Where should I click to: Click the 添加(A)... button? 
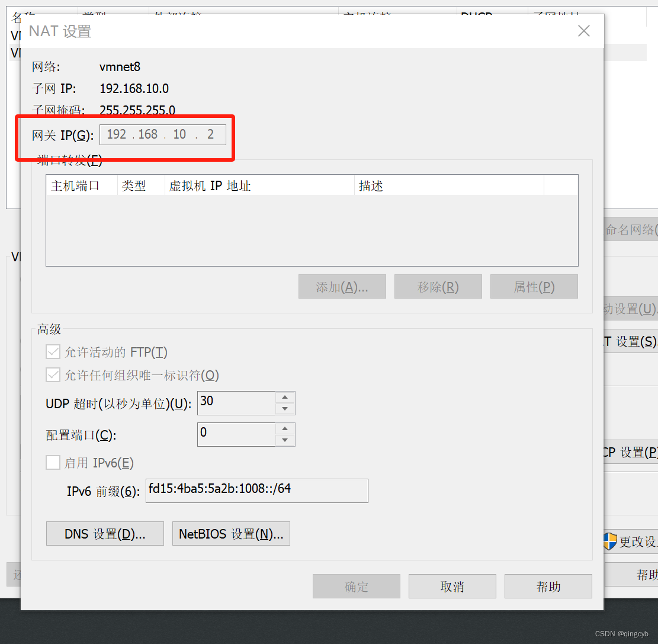(x=342, y=287)
